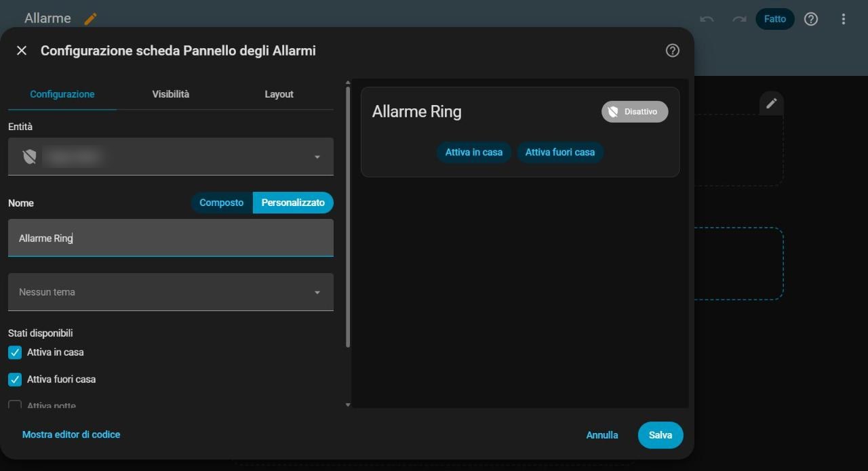Click Attiva in casa preview button
Screen dimensions: 868x471
coord(474,152)
